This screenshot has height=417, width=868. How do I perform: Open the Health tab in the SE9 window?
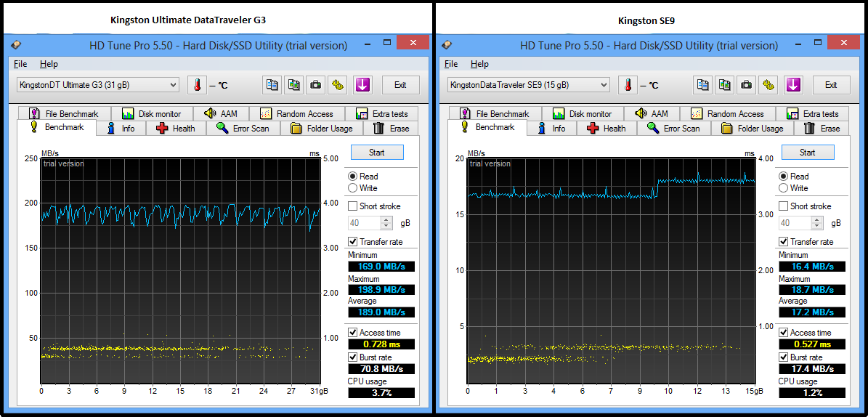coord(607,129)
